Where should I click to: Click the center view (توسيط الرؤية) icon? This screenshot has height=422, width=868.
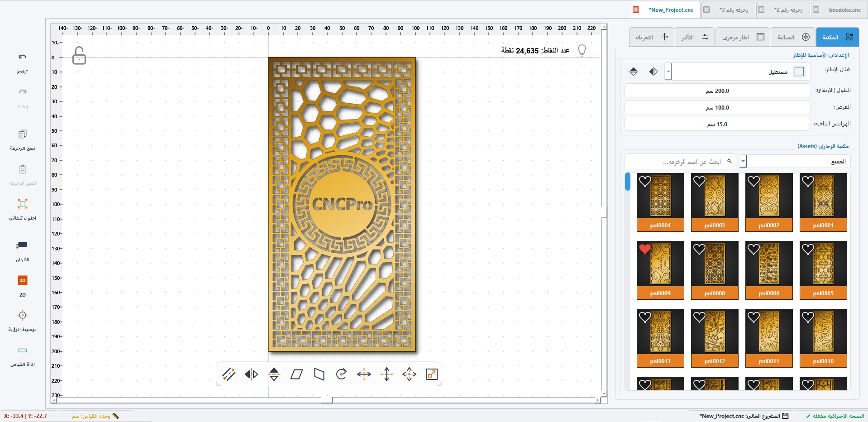tap(23, 315)
